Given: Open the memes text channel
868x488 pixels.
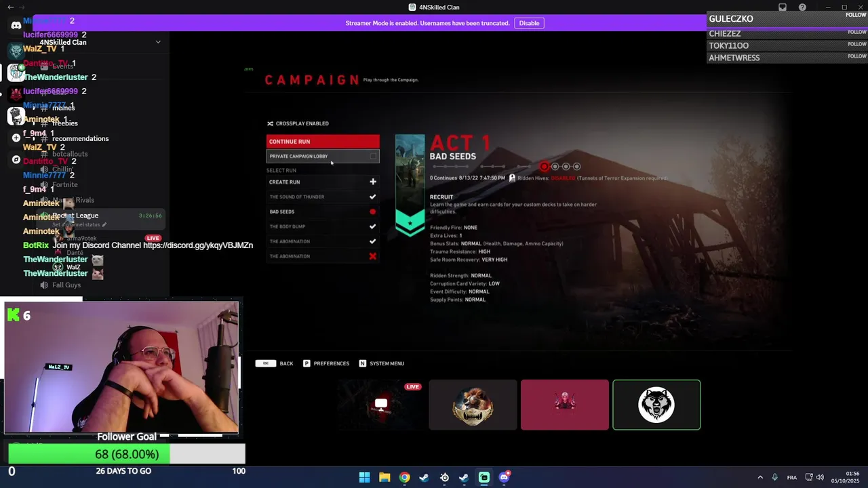Looking at the screenshot, I should 63,108.
